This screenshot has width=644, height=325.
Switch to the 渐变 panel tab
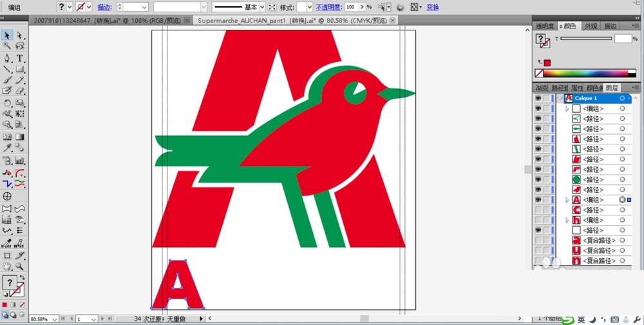[x=542, y=88]
